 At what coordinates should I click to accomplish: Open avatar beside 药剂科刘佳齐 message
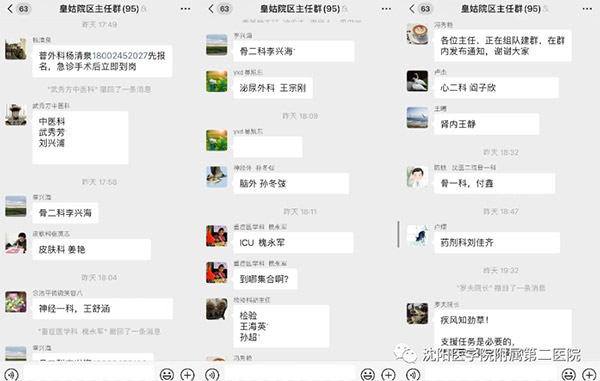tap(417, 236)
